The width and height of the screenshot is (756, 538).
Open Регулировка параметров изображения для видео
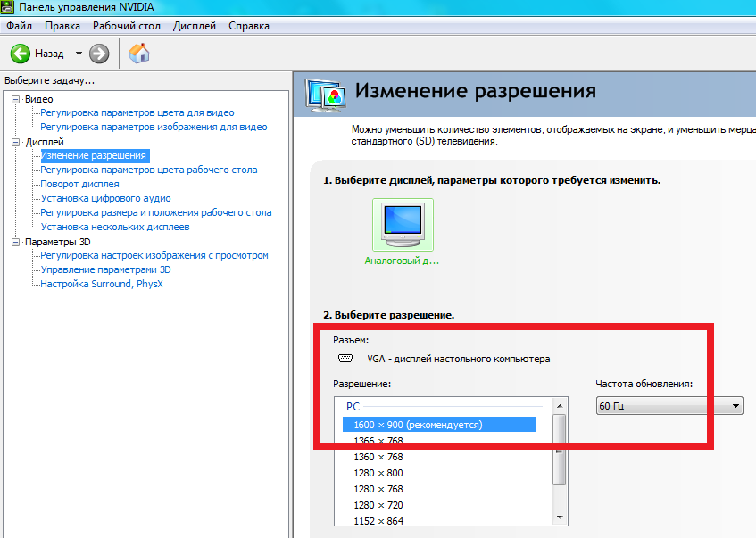click(154, 127)
